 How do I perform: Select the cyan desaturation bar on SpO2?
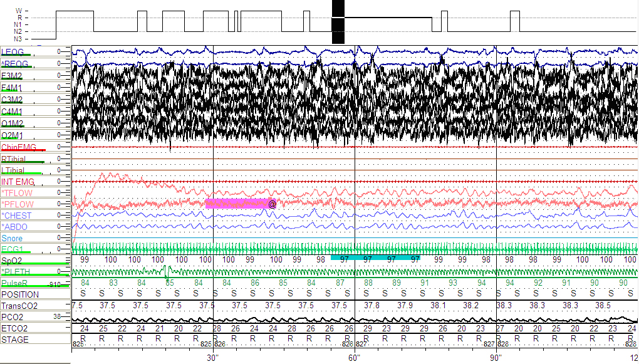coord(375,257)
